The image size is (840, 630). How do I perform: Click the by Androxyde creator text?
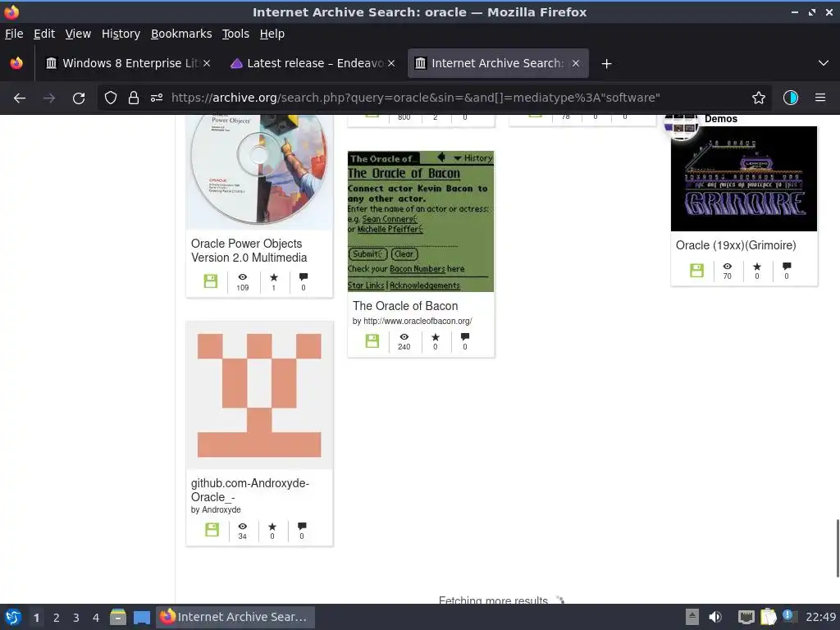pos(216,510)
